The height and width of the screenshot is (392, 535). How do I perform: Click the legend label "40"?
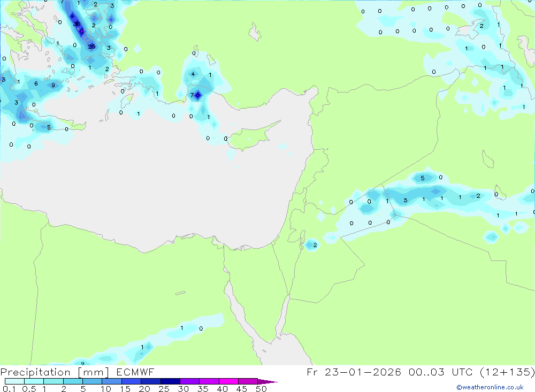tap(223, 389)
